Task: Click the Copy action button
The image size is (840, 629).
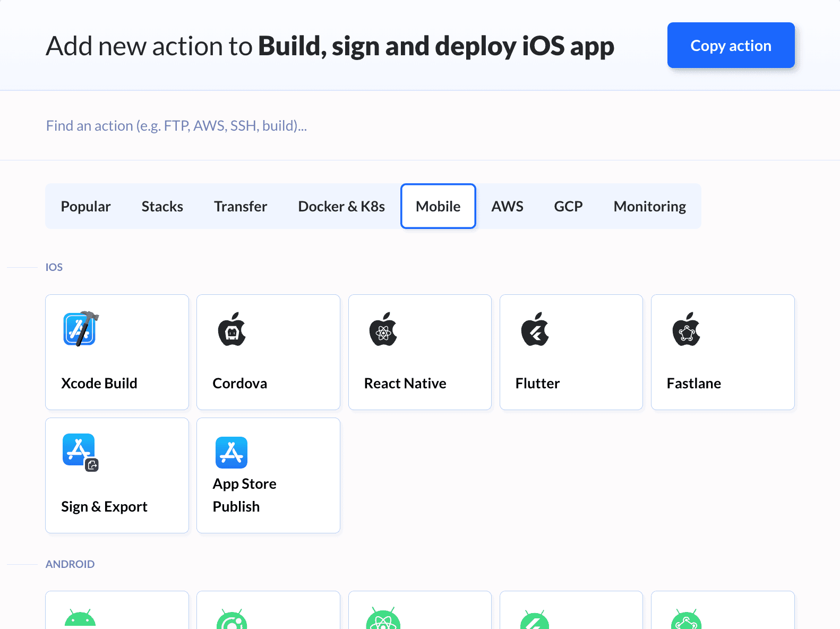Action: click(x=731, y=45)
